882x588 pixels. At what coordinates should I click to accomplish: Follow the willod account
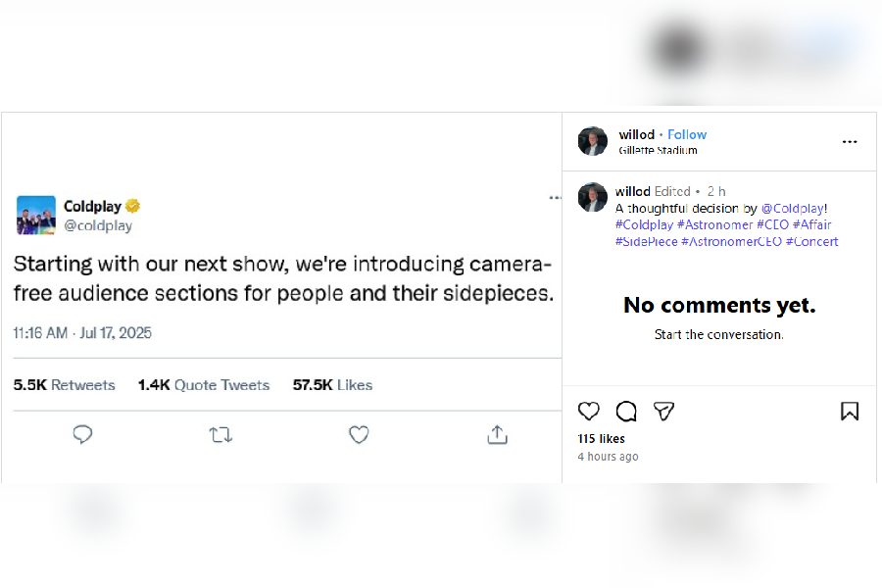(687, 134)
